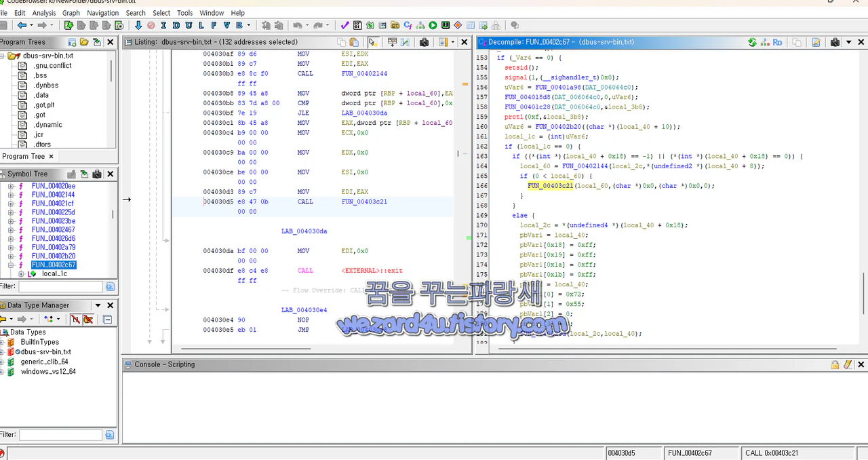Click the Redo arrow in toolbar
Image resolution: width=868 pixels, height=460 pixels.
point(318,25)
